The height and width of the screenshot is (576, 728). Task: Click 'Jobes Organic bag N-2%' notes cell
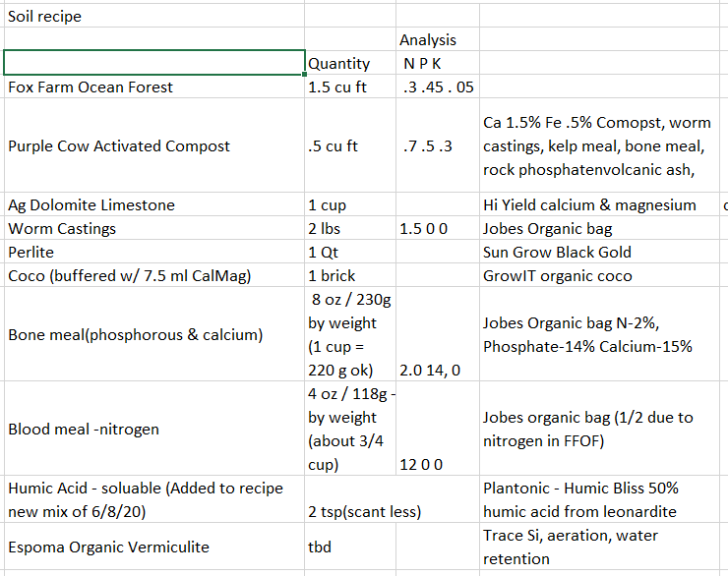point(599,334)
